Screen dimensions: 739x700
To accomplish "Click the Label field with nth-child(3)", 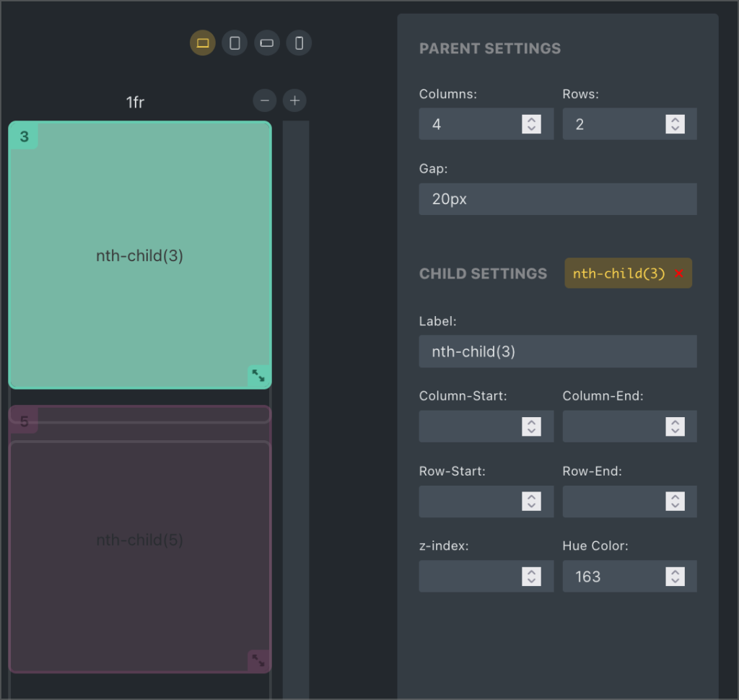I will point(558,351).
